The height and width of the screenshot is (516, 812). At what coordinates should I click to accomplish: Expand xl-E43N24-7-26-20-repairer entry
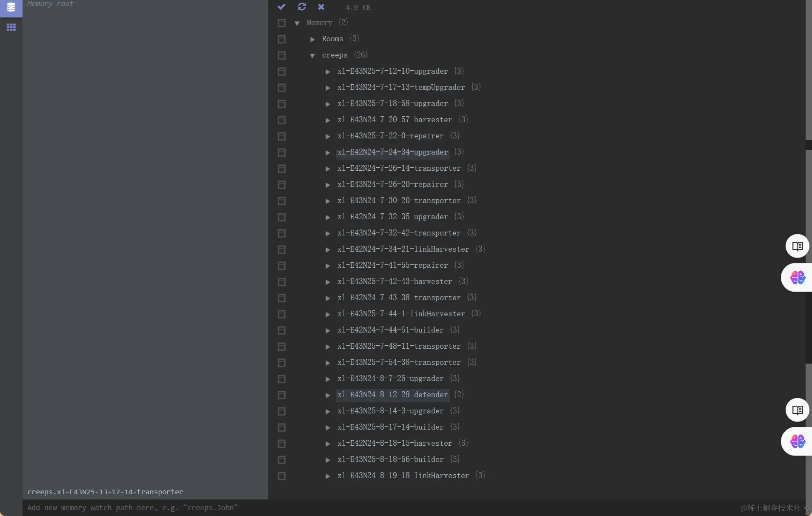[x=328, y=185]
